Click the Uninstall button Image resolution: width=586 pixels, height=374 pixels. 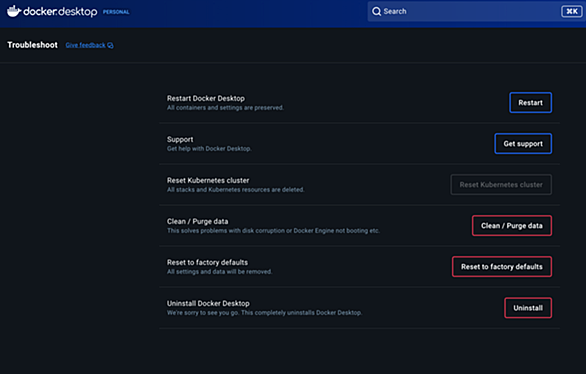pos(528,308)
